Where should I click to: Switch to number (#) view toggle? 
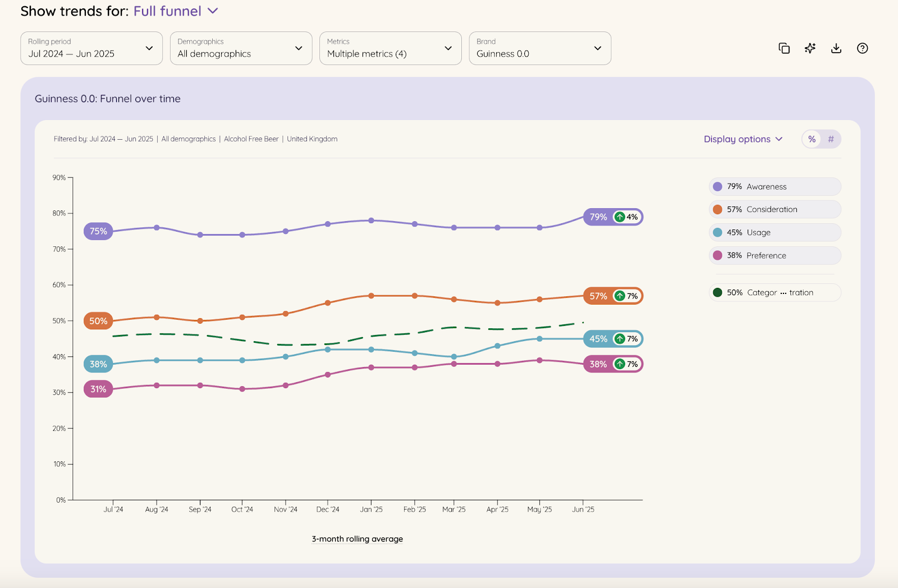831,139
